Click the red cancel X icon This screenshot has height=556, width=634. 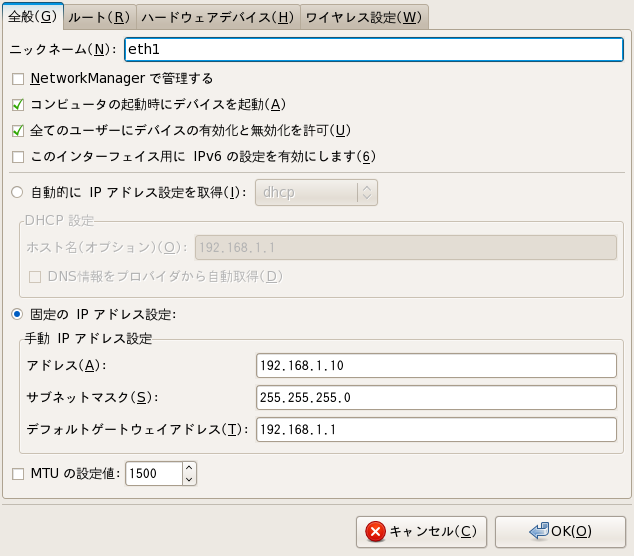[x=375, y=531]
